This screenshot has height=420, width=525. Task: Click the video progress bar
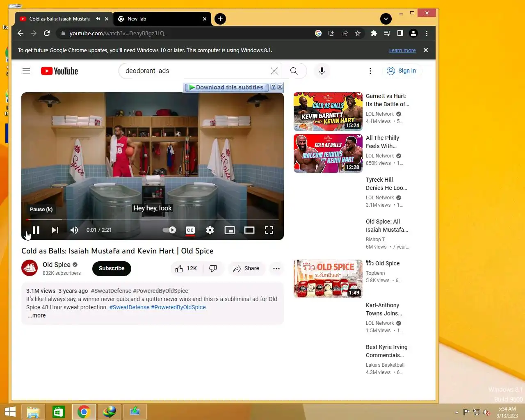(153, 219)
